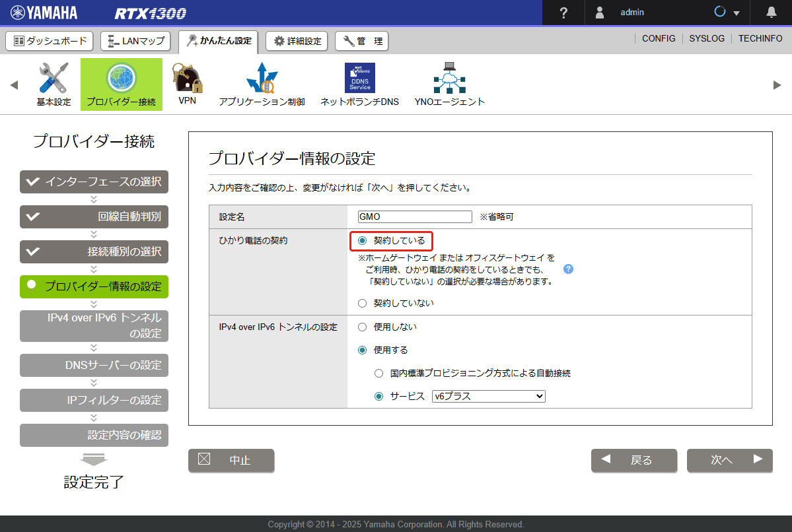The image size is (792, 532).
Task: Open the v6プラス service dropdown
Action: pos(488,397)
